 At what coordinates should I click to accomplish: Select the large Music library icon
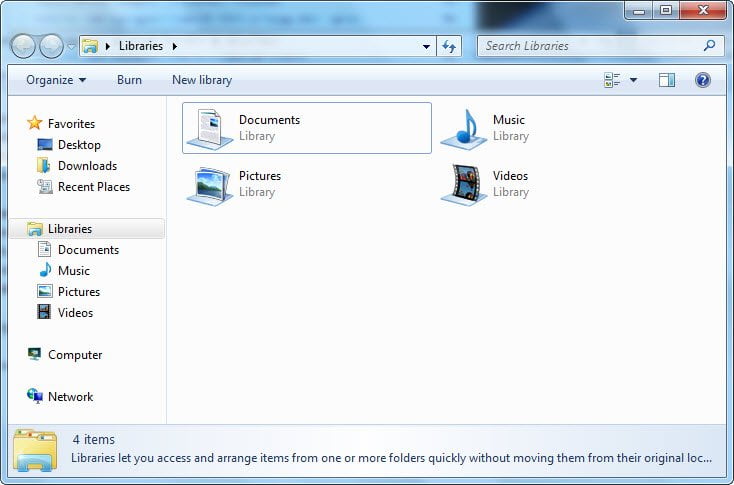coord(463,130)
